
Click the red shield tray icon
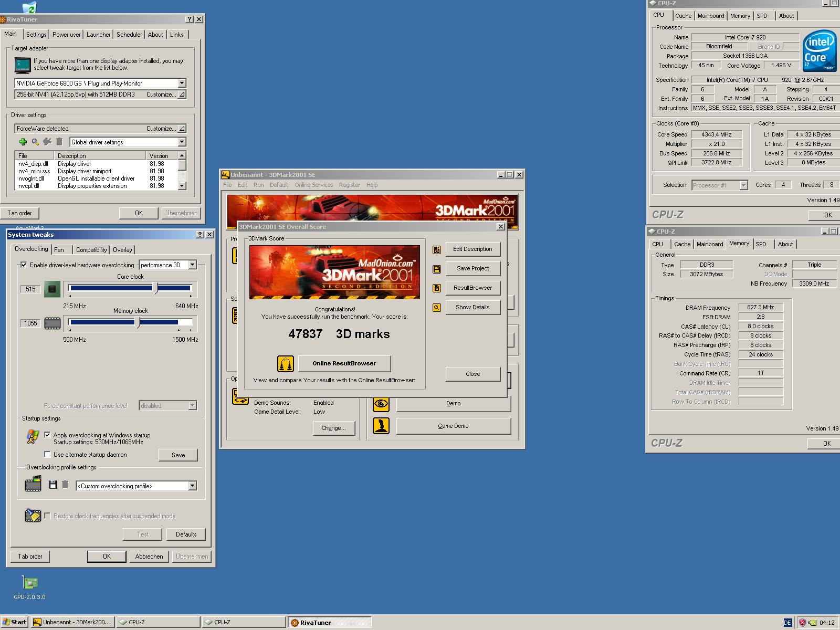coord(802,623)
